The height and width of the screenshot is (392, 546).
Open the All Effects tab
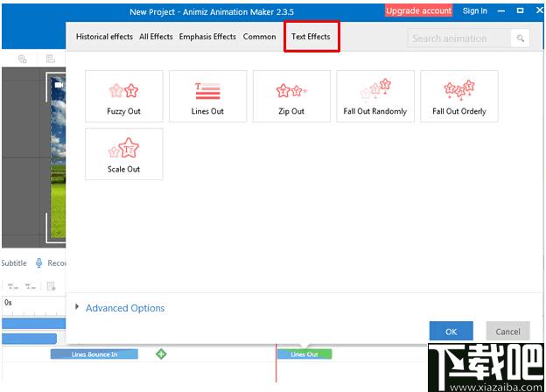click(x=156, y=37)
